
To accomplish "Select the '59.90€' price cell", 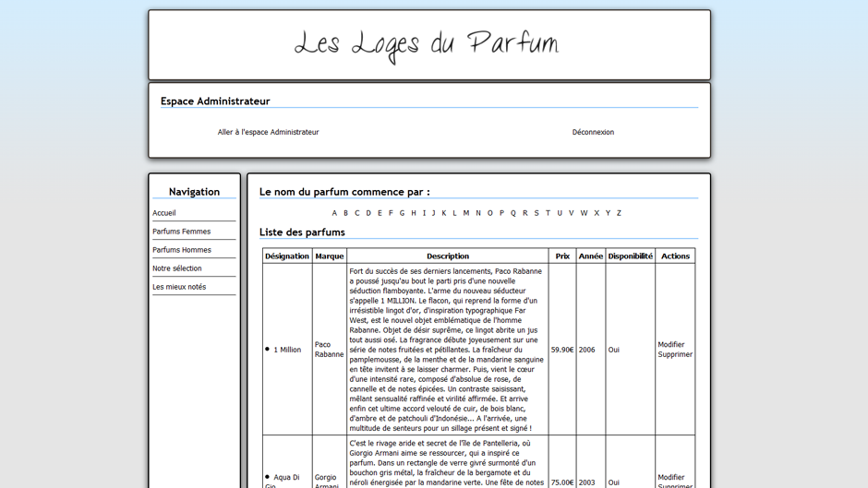I will coord(562,350).
